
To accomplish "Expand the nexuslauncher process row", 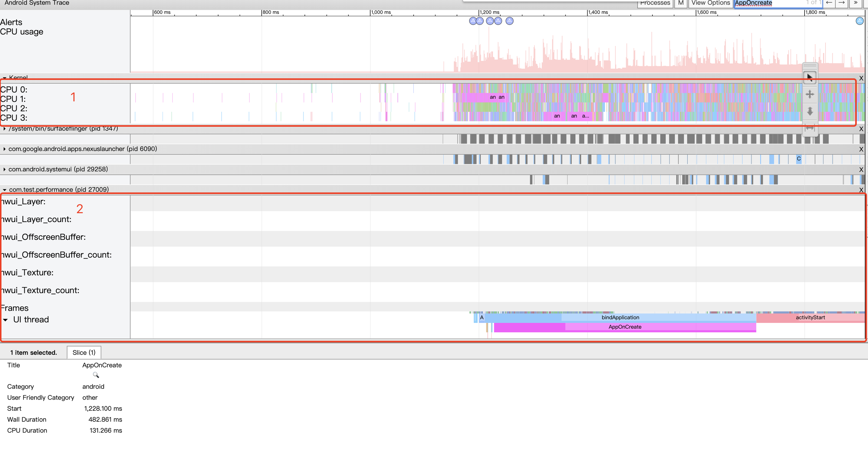I will coord(4,149).
